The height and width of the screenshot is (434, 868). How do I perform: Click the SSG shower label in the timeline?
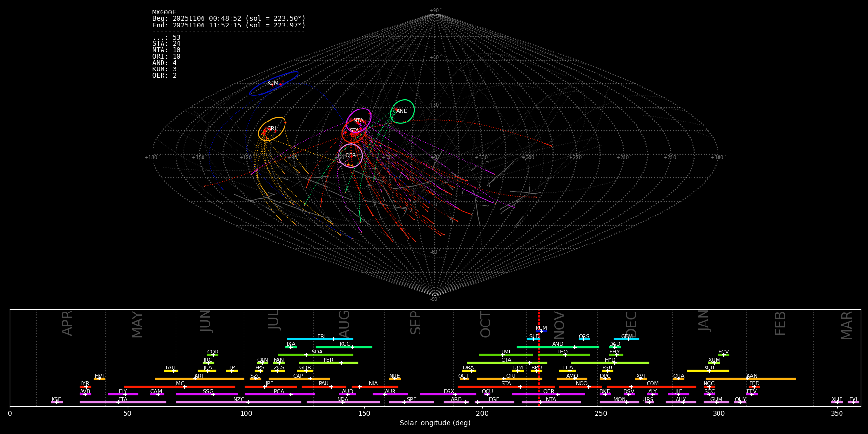(x=208, y=392)
